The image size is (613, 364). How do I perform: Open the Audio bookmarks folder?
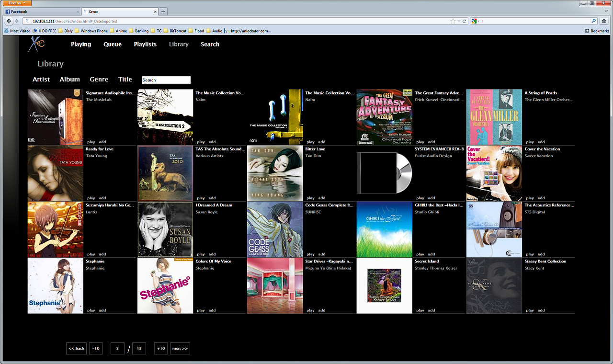pyautogui.click(x=215, y=31)
